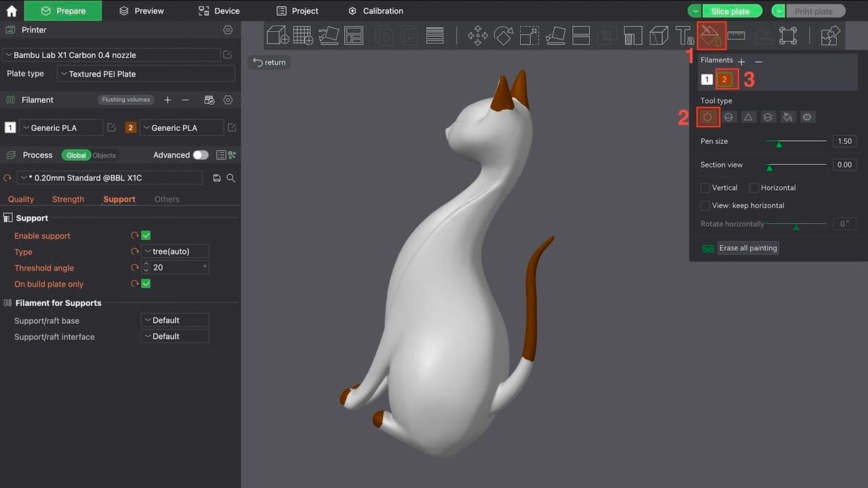
Task: Switch to the Prepare tab
Action: pos(63,11)
